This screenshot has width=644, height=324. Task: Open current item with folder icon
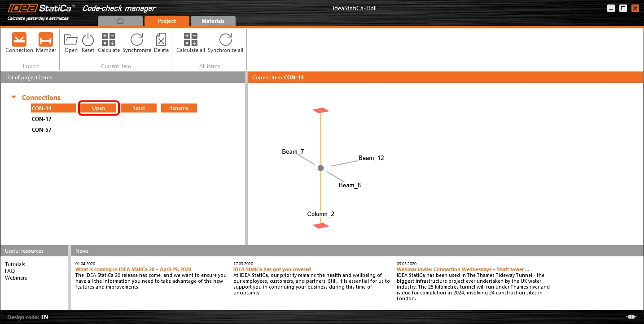point(71,39)
